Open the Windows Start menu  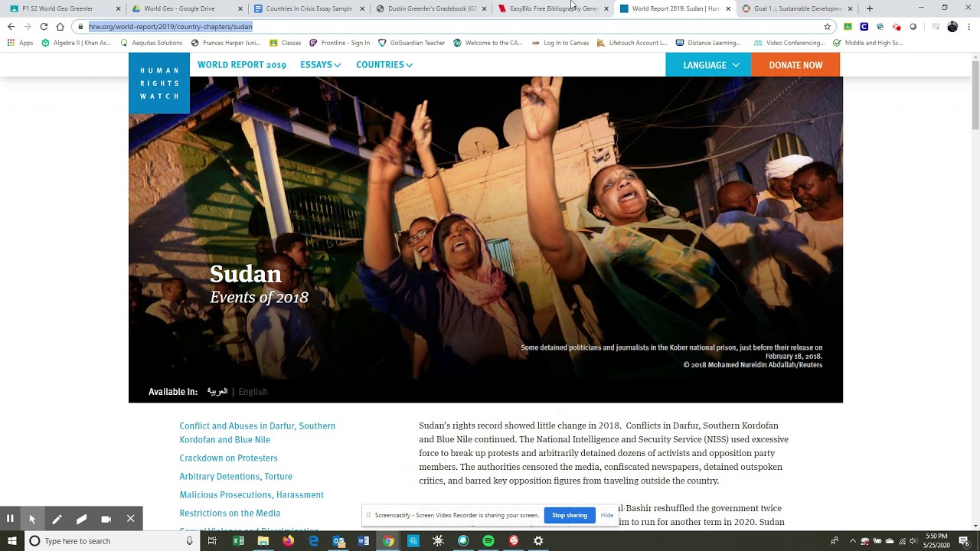point(11,541)
